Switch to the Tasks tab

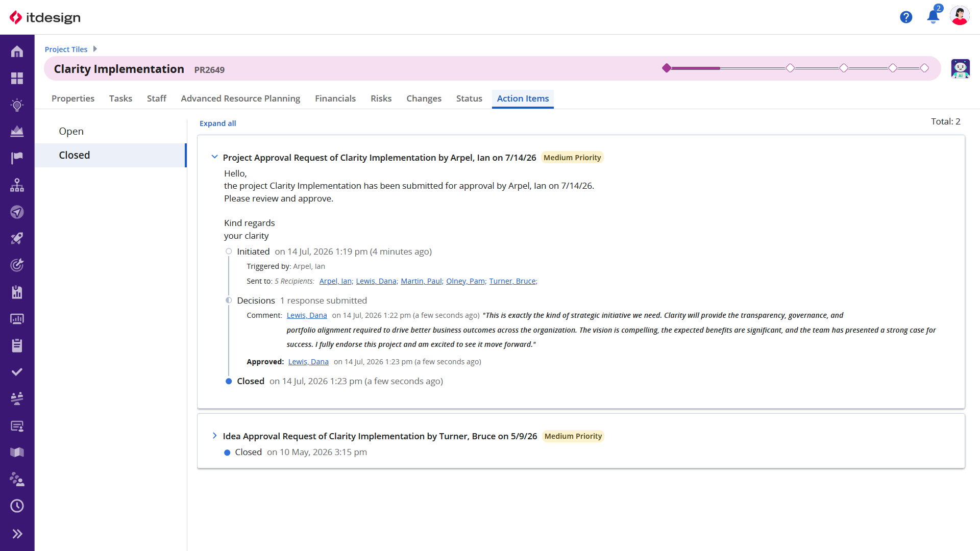click(120, 98)
